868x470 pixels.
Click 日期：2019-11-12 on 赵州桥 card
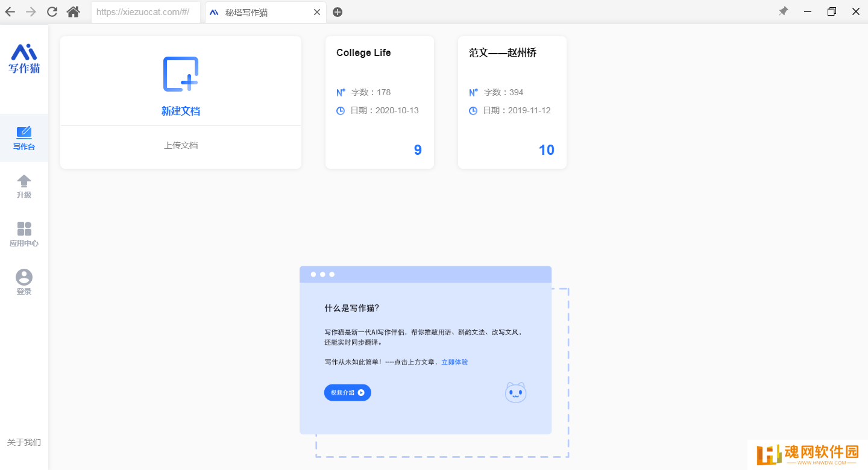point(517,110)
